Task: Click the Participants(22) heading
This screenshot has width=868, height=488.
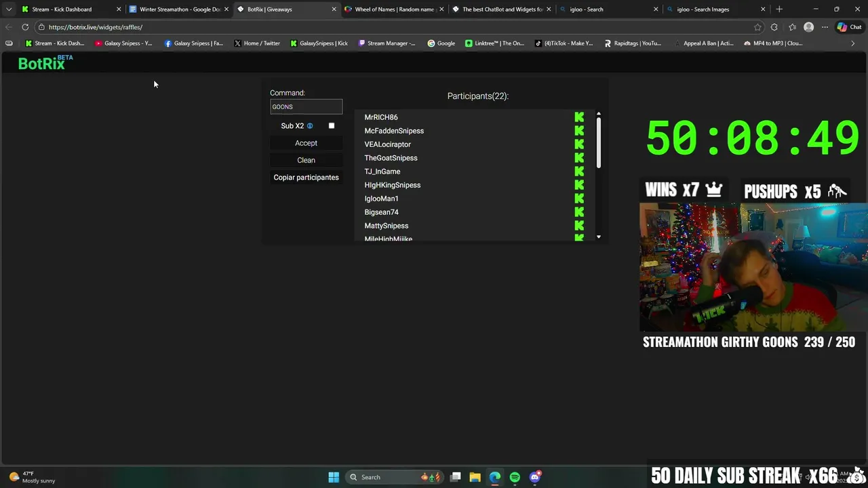Action: (x=477, y=96)
